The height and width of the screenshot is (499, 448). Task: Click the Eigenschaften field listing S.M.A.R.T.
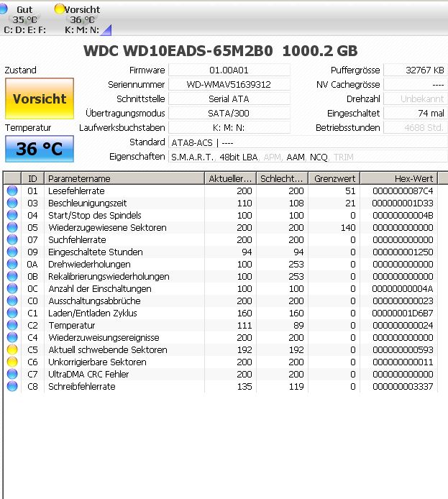[308, 157]
